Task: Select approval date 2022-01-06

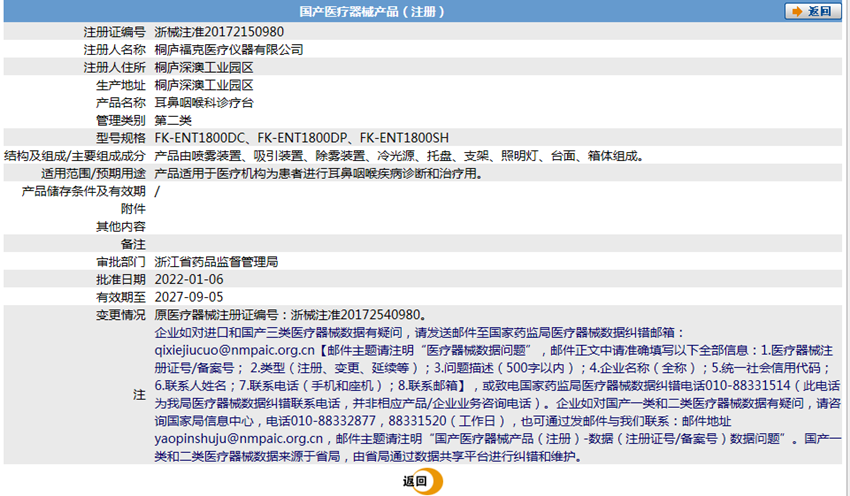Action: 189,280
